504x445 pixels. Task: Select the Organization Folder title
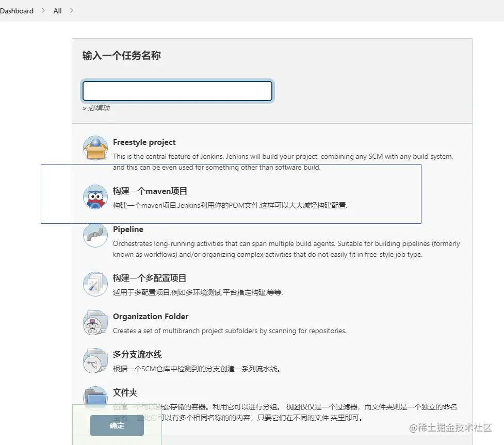[151, 316]
